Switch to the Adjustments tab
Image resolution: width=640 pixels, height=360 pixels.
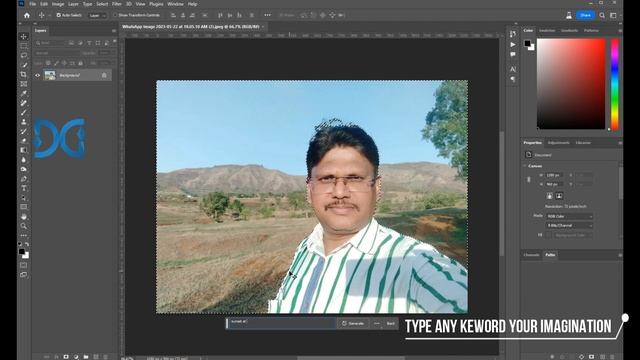pos(558,143)
